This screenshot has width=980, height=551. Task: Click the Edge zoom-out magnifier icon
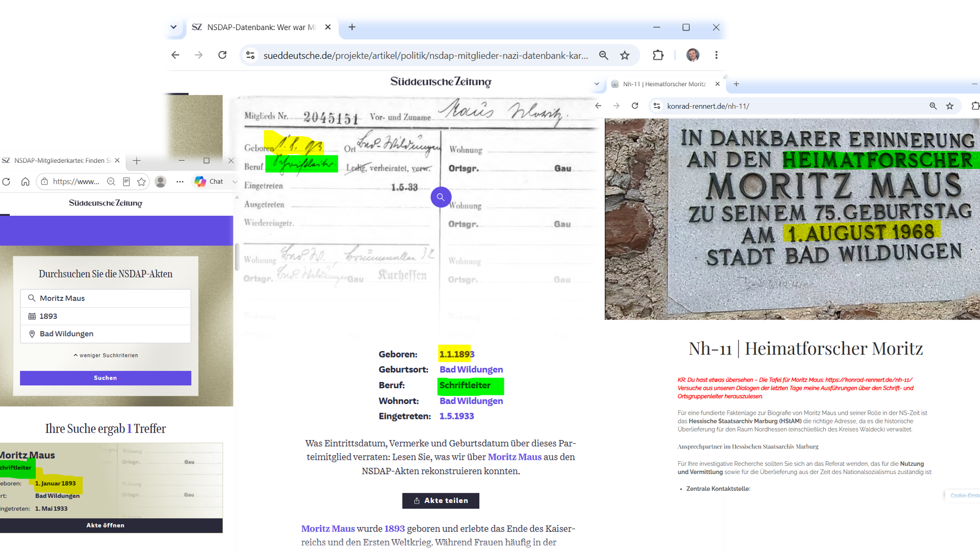click(111, 182)
